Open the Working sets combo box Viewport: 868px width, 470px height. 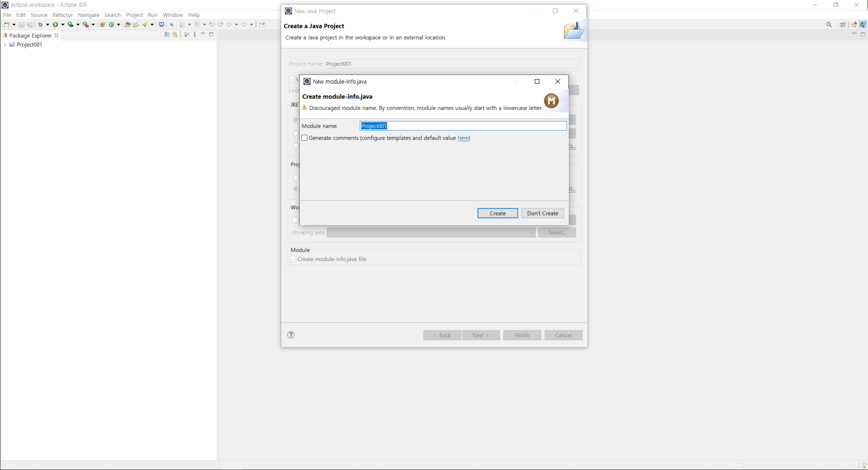coord(431,233)
